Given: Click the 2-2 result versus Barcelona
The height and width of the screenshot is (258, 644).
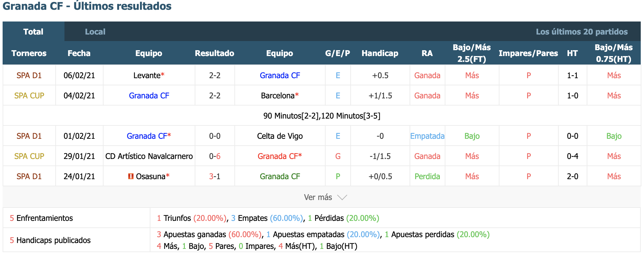Looking at the screenshot, I should pos(215,95).
